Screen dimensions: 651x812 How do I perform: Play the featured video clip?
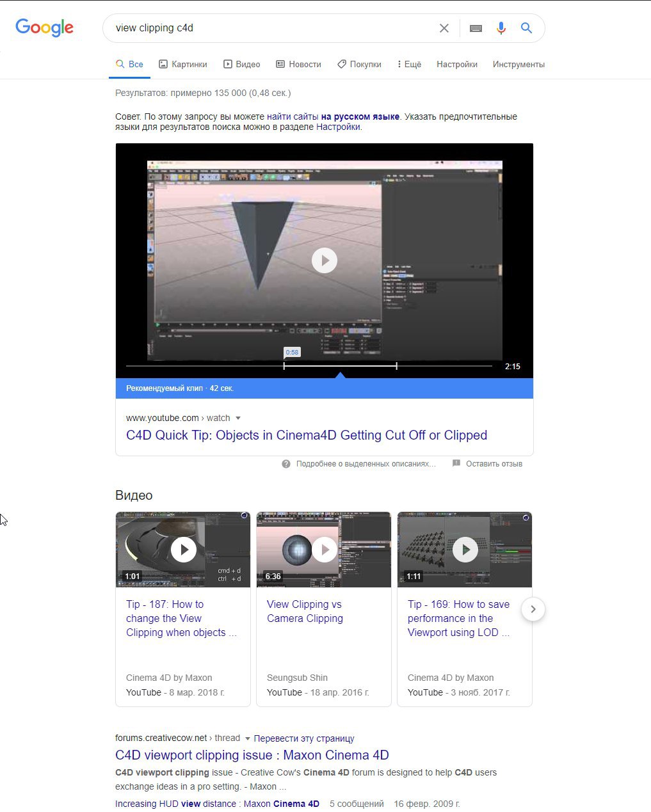point(325,260)
